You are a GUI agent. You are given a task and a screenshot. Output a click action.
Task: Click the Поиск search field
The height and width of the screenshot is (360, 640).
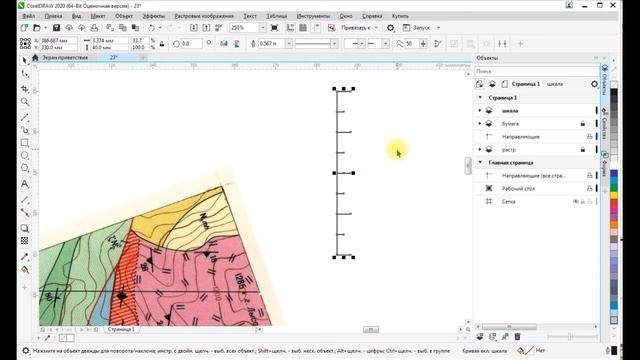(x=536, y=71)
